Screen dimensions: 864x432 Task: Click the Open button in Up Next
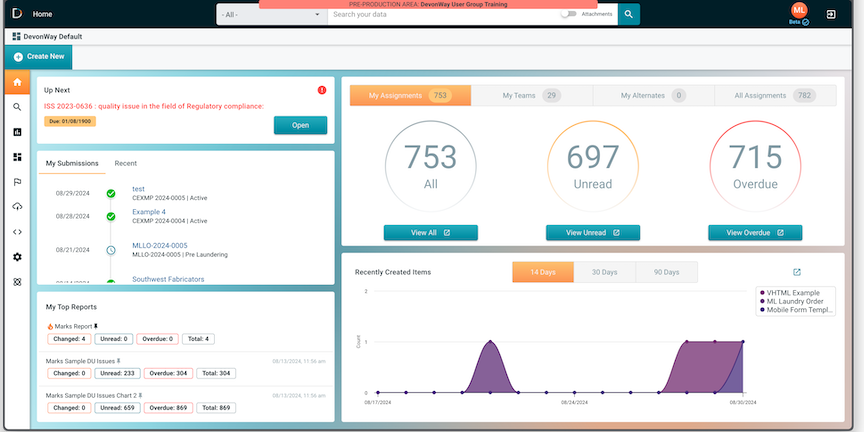[300, 125]
